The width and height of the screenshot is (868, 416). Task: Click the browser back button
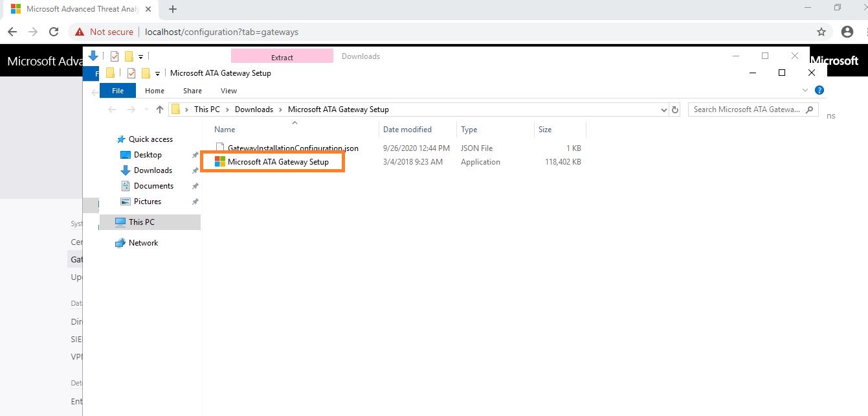click(12, 32)
